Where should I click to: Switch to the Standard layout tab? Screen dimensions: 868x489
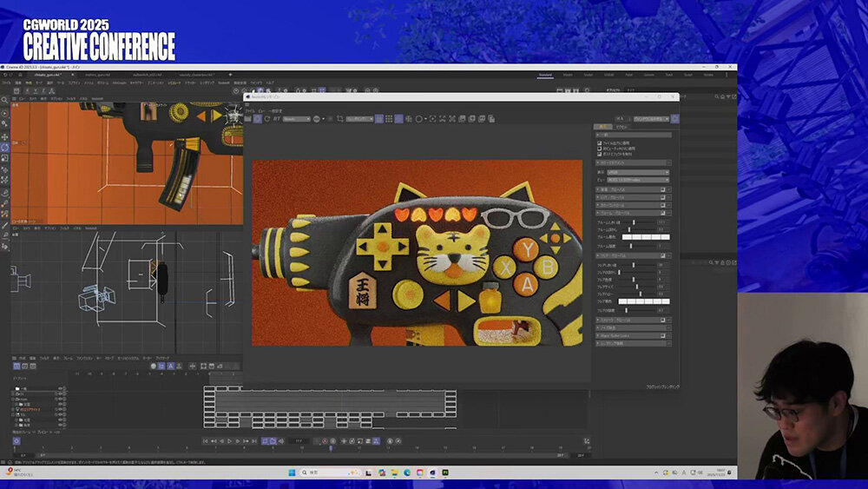[545, 76]
